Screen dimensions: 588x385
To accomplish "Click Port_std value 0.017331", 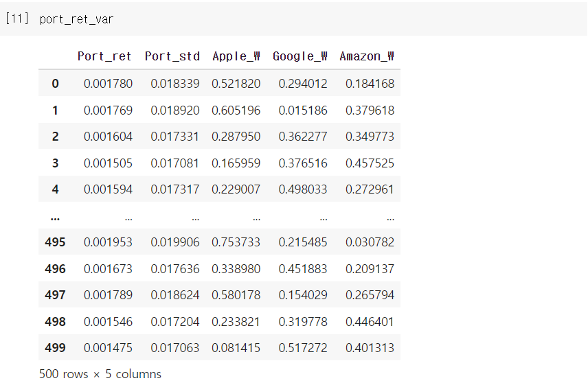I will coord(175,137).
